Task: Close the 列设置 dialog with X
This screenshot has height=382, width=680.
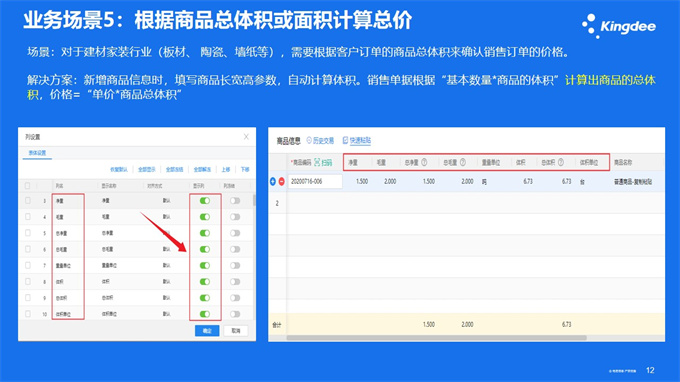Action: click(246, 137)
